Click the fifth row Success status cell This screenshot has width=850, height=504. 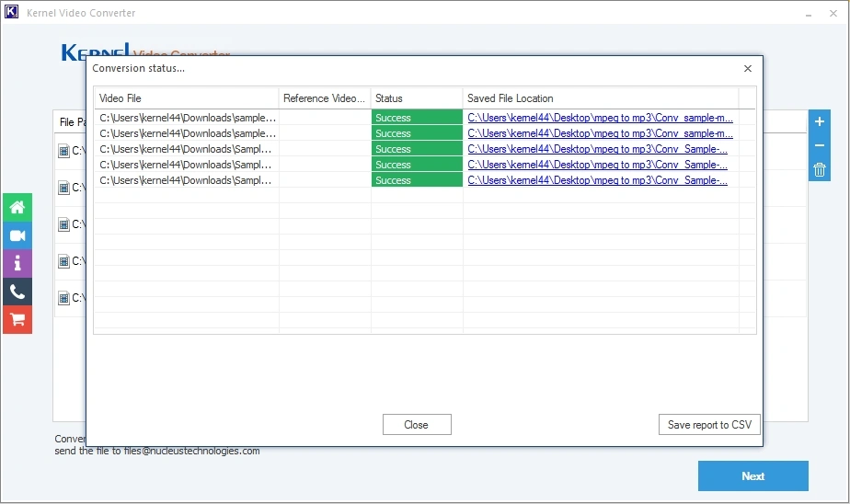[x=417, y=180]
